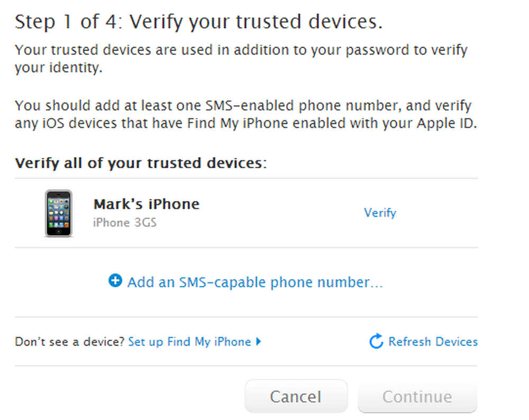The image size is (529, 420).
Task: Click the circular refresh arrow icon
Action: (x=376, y=341)
